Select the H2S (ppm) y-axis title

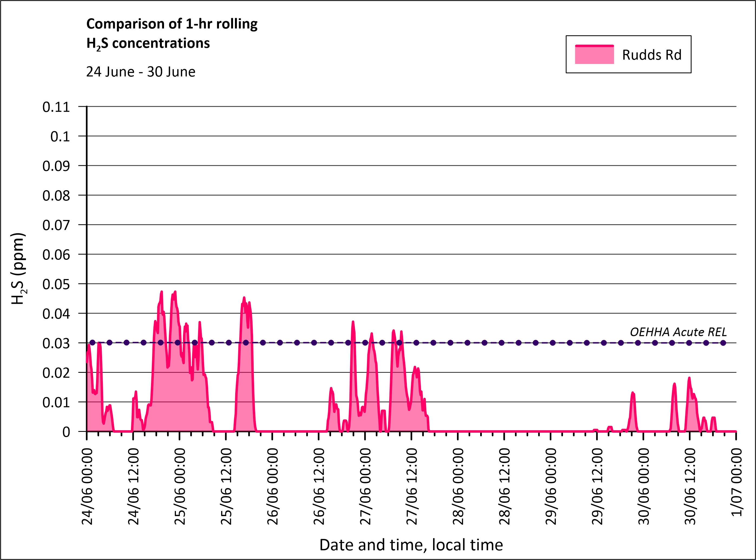point(18,268)
